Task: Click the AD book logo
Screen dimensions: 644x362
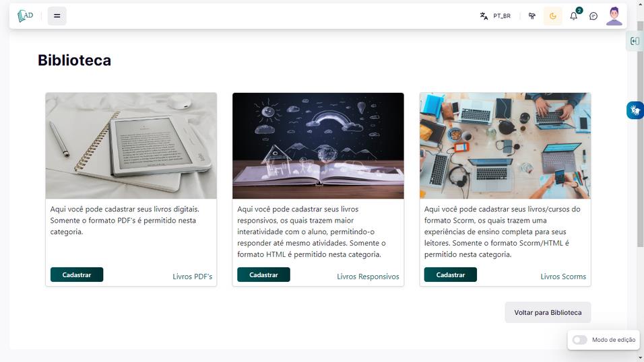Action: 25,15
